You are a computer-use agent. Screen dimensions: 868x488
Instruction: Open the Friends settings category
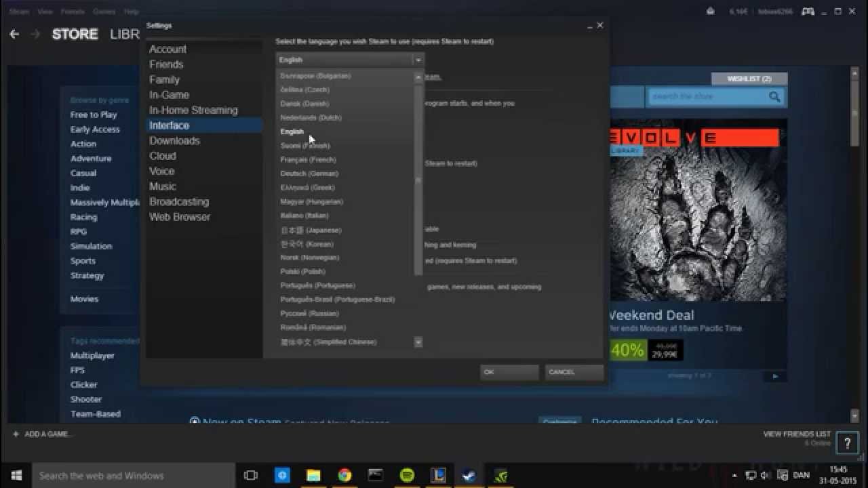(166, 64)
